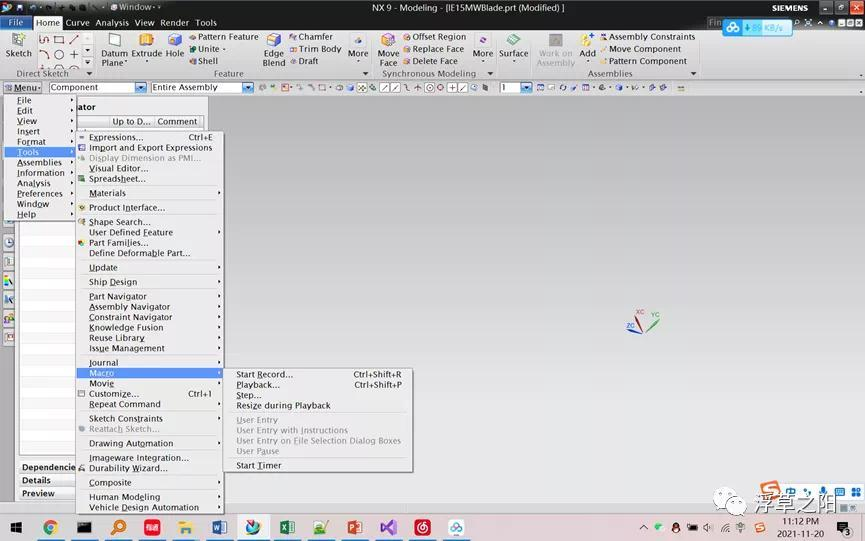Viewport: 865px width, 541px height.
Task: Toggle Resize during Playback option
Action: (x=318, y=405)
